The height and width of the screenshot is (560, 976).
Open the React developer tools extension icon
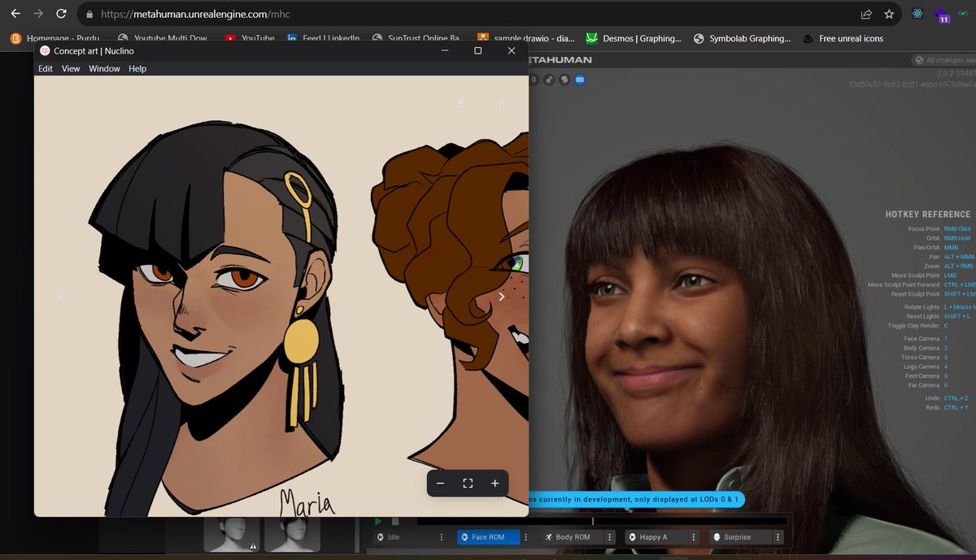(918, 15)
